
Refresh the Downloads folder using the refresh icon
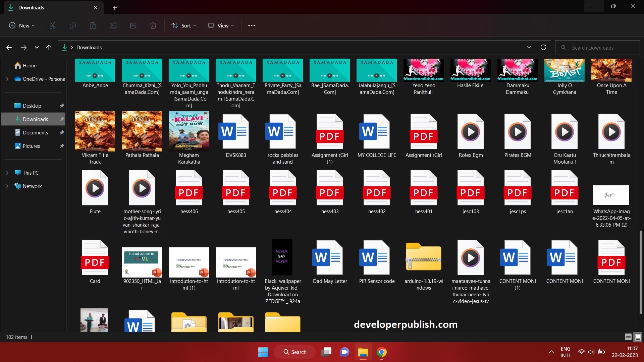pyautogui.click(x=543, y=47)
